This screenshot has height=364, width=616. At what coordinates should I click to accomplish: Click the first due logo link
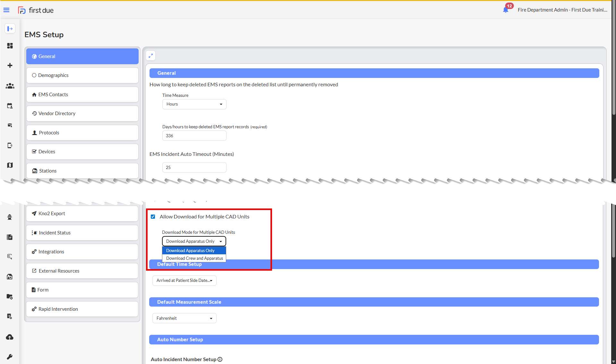pos(36,10)
